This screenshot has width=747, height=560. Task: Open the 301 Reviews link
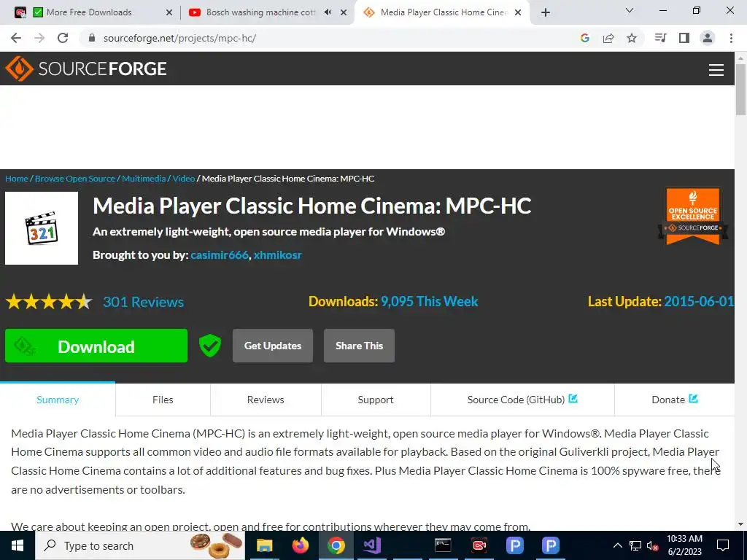coord(144,302)
